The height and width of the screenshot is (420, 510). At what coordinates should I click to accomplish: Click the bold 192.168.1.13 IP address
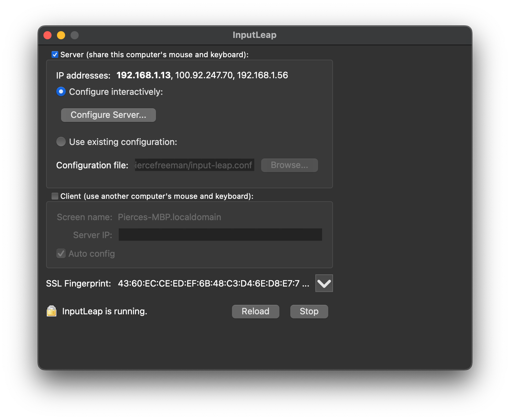click(143, 75)
